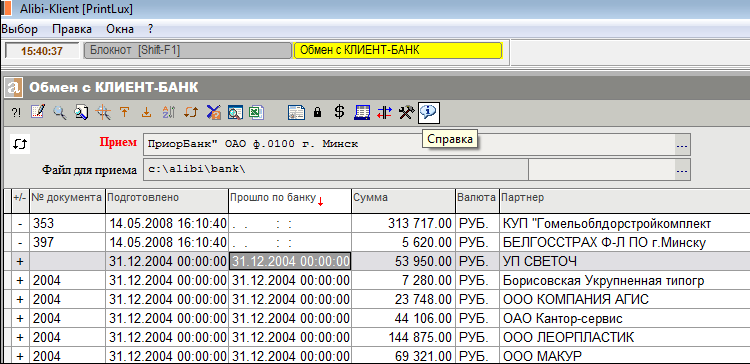750x364 pixels.
Task: Click the orange arrow-down-to-bar icon
Action: 146,113
